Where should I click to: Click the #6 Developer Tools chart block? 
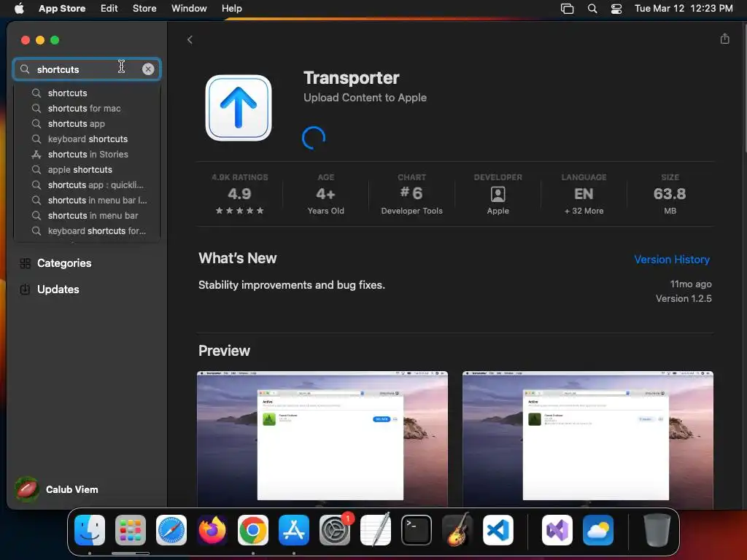pos(411,194)
